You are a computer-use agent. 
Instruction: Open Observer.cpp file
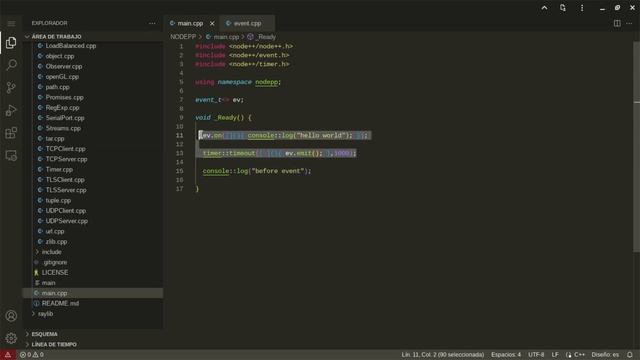(x=64, y=67)
